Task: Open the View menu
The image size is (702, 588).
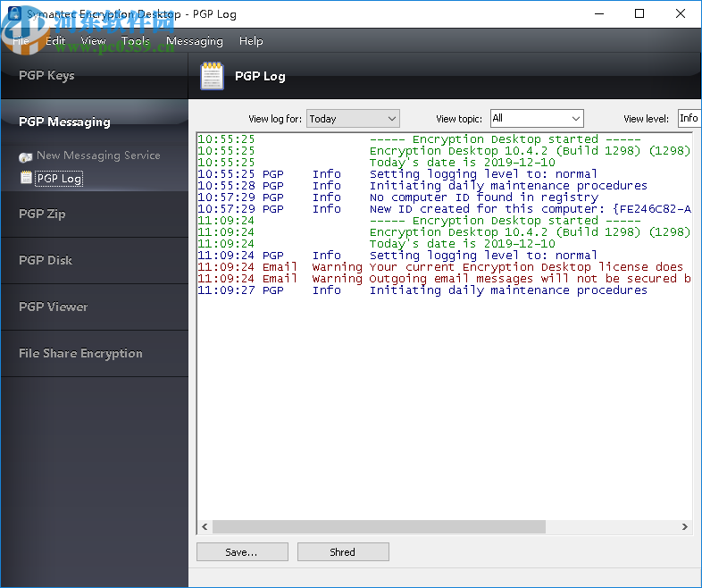Action: (x=93, y=41)
